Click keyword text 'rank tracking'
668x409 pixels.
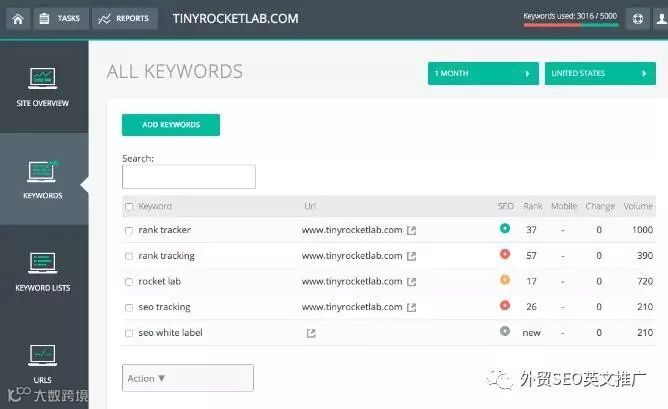[x=166, y=256]
